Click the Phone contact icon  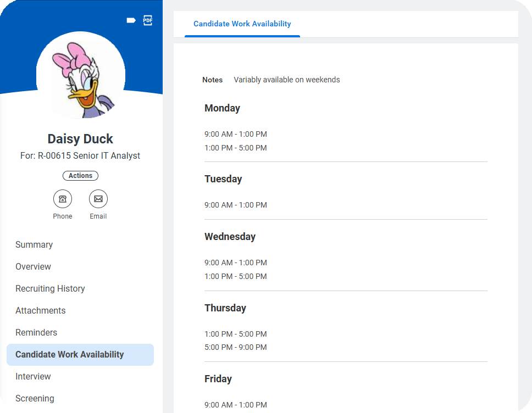[63, 199]
